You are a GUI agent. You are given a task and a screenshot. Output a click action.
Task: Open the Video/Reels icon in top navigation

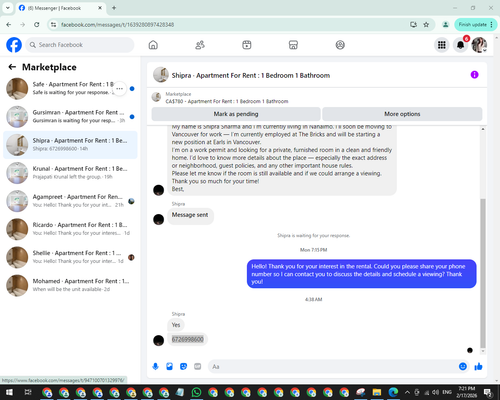pos(247,45)
